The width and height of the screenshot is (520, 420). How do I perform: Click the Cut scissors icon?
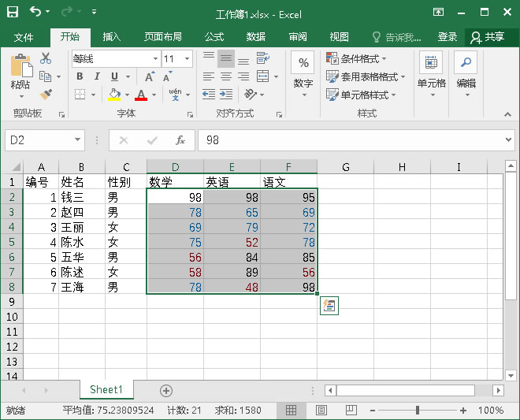46,58
